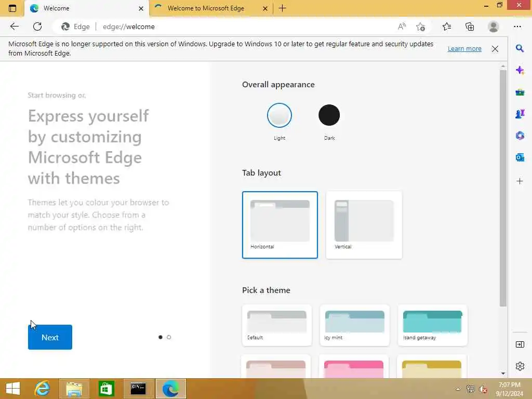Add this page to favorites star
The width and height of the screenshot is (532, 399).
[421, 27]
